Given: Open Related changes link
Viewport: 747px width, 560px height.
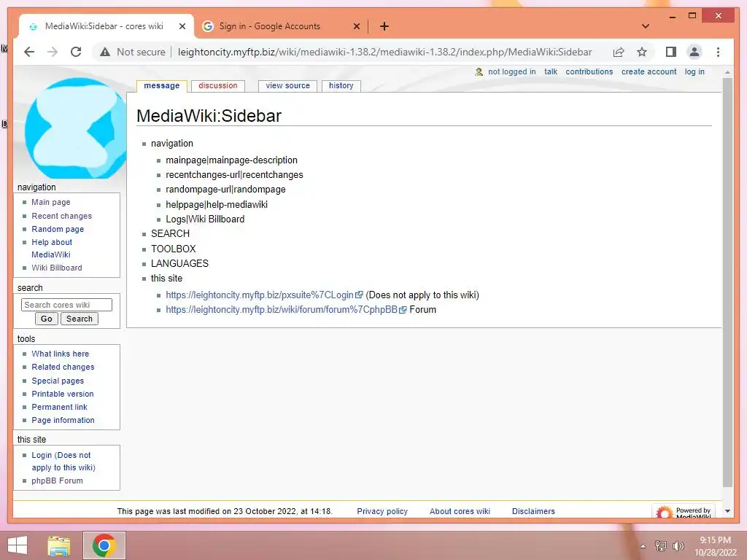Looking at the screenshot, I should click(x=63, y=367).
